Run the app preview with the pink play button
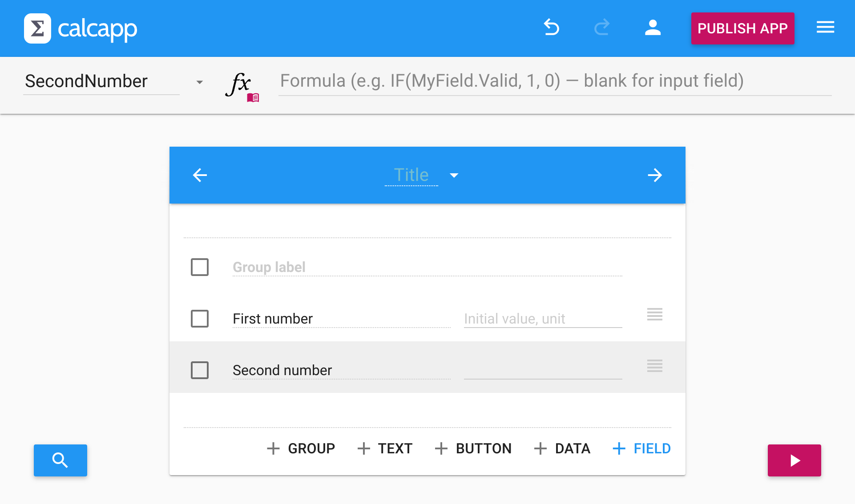This screenshot has width=855, height=504. [794, 460]
